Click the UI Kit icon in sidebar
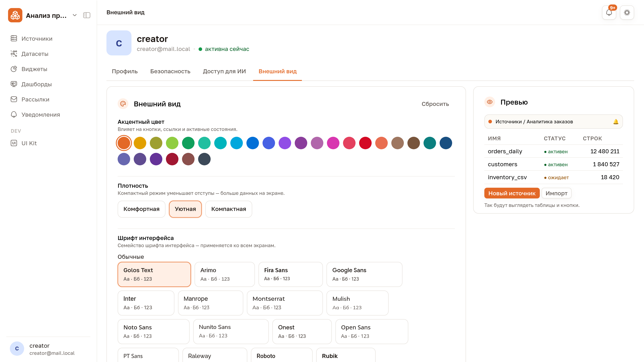This screenshot has height=362, width=644. 14,143
